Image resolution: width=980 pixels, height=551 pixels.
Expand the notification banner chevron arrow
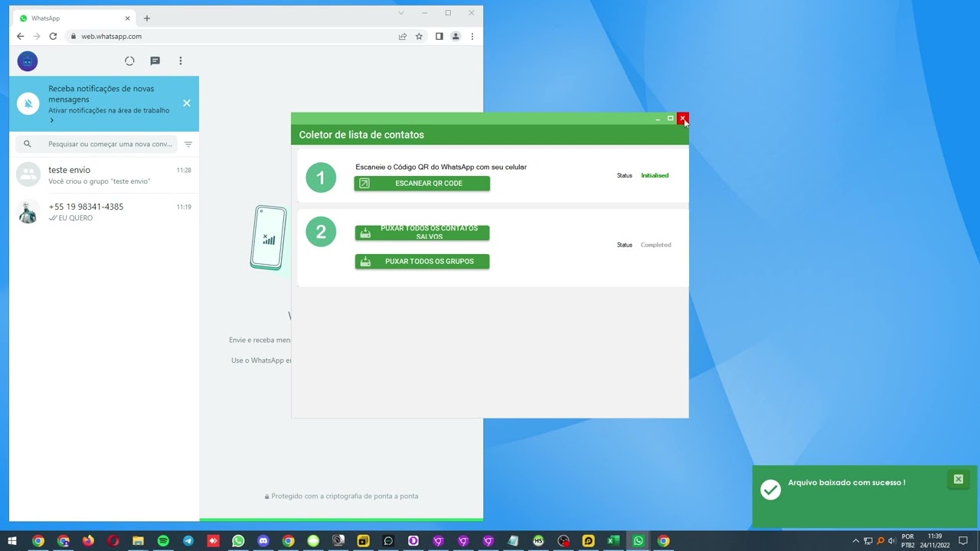click(x=52, y=120)
